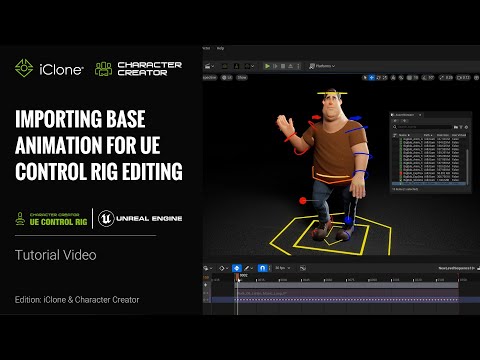This screenshot has height=360, width=480.
Task: Open viewport layout options icon
Action: 476,77
